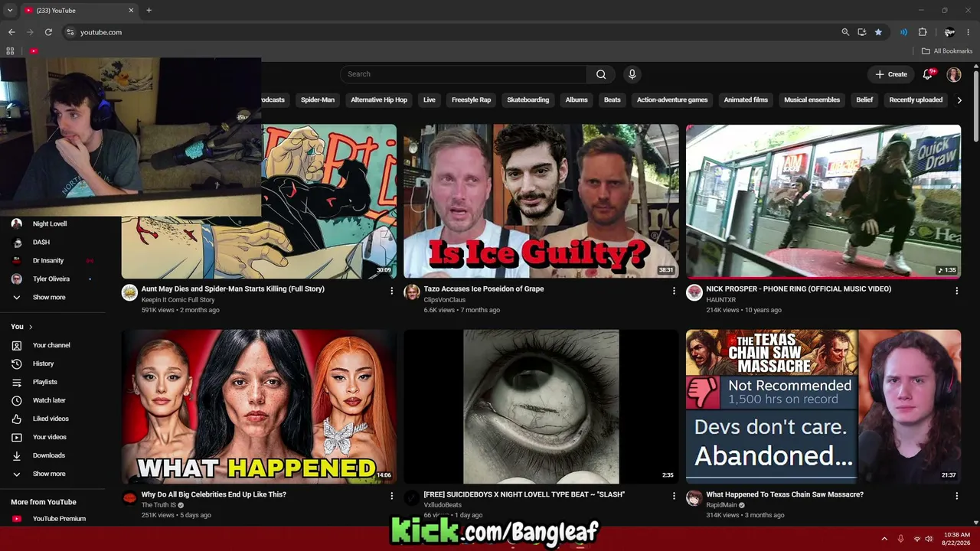The image size is (980, 551).
Task: Open the apps grid in the bookmarks bar
Action: (x=10, y=51)
